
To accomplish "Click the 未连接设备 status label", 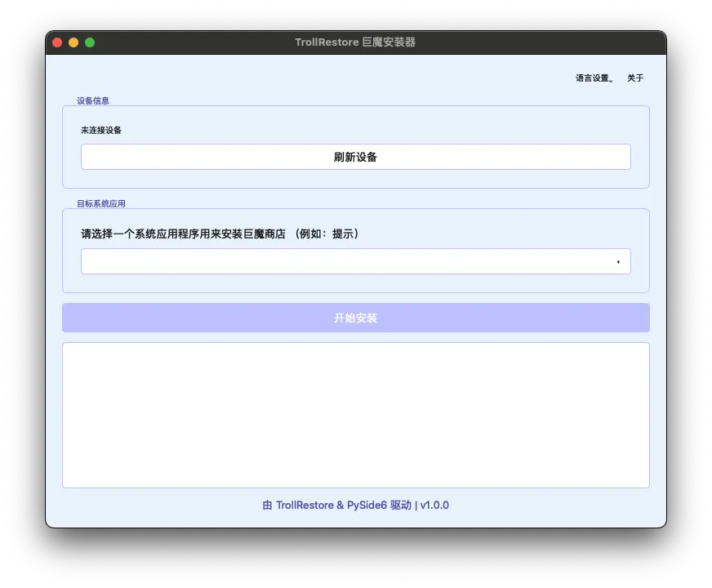I will [x=101, y=130].
